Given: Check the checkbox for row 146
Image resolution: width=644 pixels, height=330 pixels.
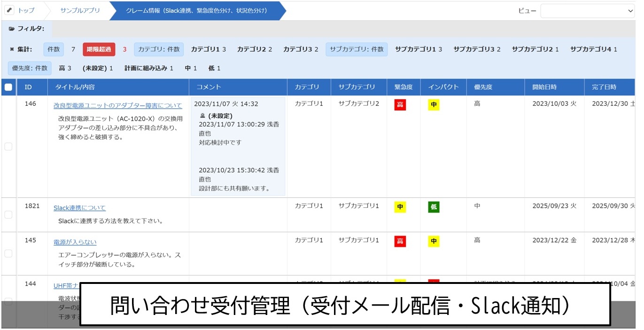Looking at the screenshot, I should tap(8, 147).
